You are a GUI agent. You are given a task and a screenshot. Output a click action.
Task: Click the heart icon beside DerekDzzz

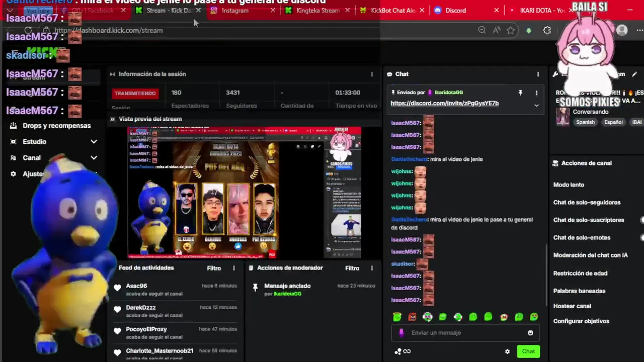[x=117, y=309]
